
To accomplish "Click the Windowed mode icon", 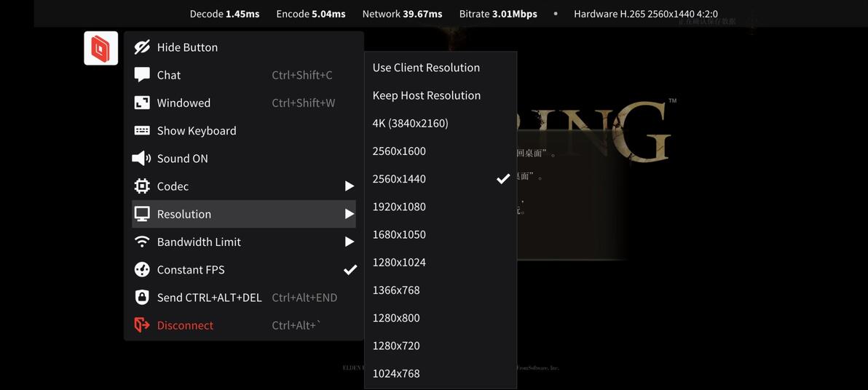I will point(142,103).
